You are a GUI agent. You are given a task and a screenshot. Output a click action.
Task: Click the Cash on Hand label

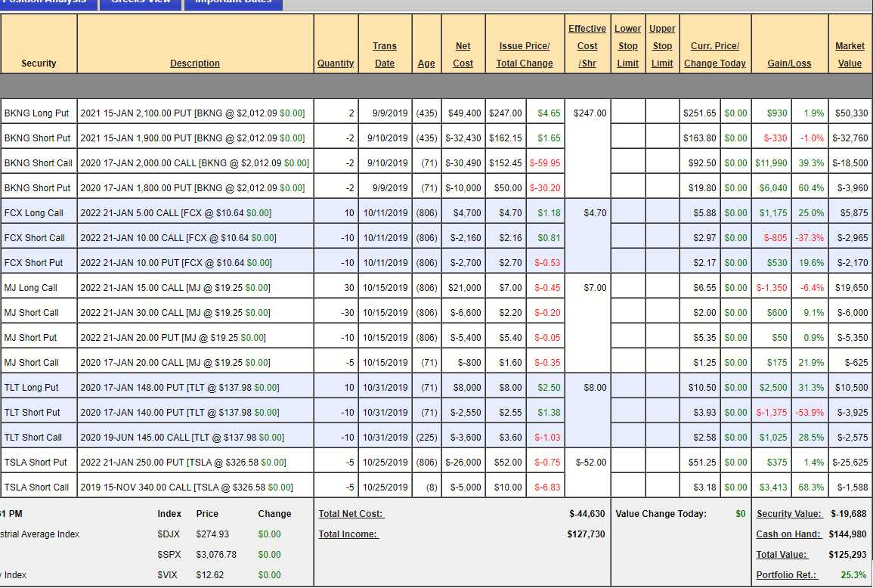[x=788, y=534]
